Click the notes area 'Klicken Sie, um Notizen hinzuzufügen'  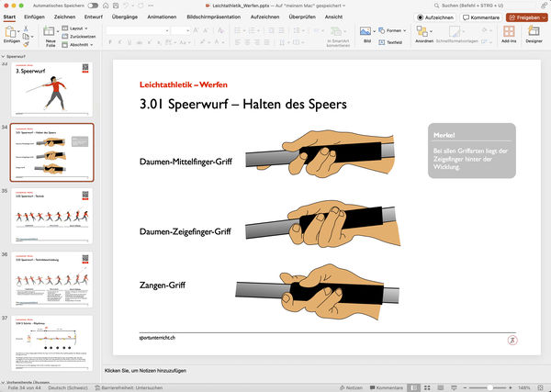coord(145,371)
